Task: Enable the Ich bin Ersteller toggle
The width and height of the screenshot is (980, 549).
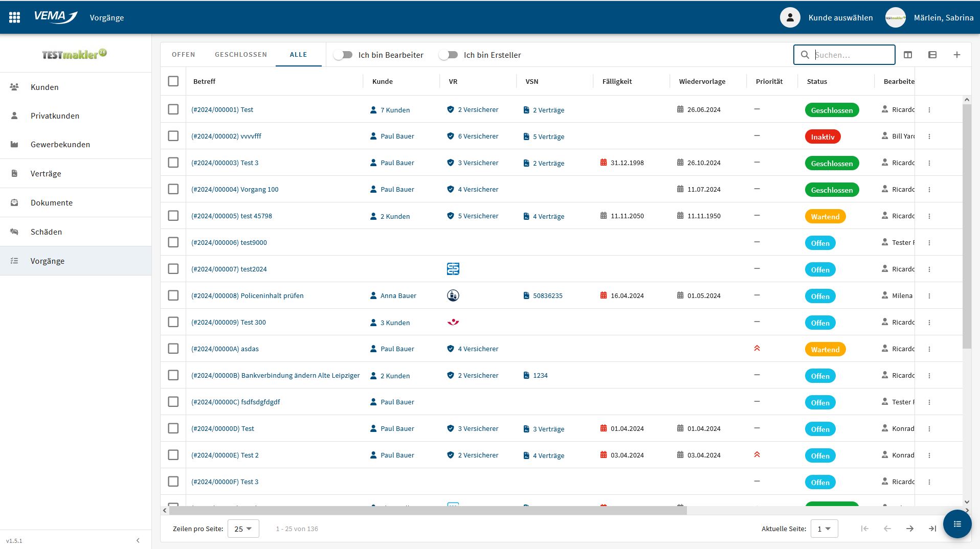Action: point(449,55)
